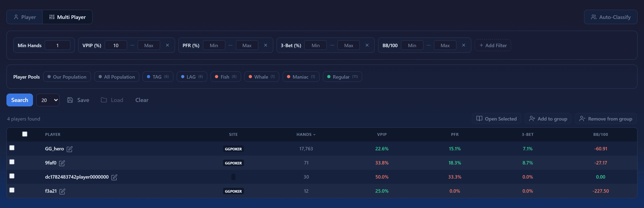Click the 3-BET column header
This screenshot has width=644, height=208.
(527, 135)
